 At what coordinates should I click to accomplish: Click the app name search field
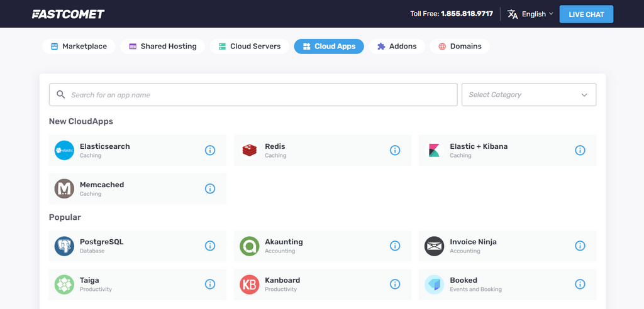253,95
